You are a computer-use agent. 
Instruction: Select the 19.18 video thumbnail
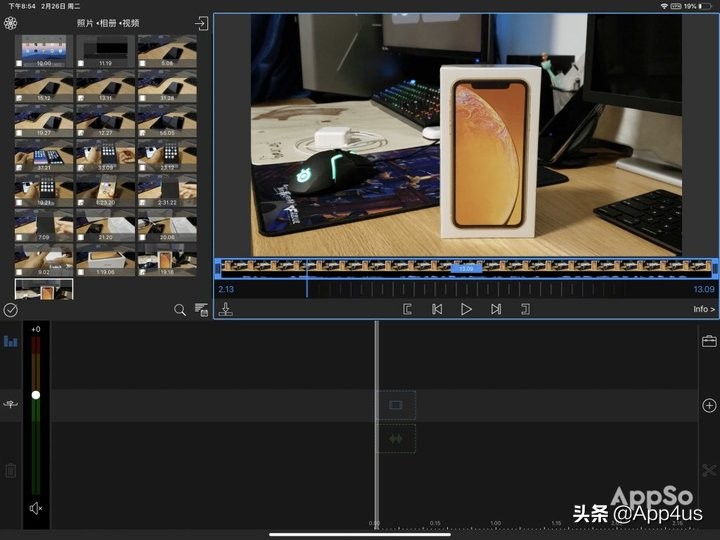(x=167, y=260)
